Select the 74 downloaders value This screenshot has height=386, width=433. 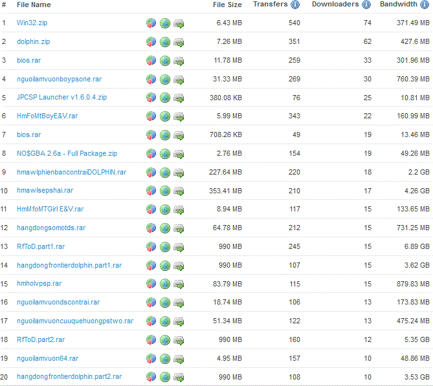tap(368, 23)
